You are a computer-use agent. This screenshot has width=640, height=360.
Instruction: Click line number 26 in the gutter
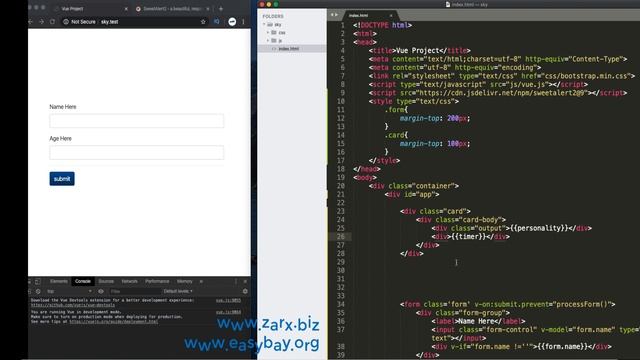click(341, 237)
